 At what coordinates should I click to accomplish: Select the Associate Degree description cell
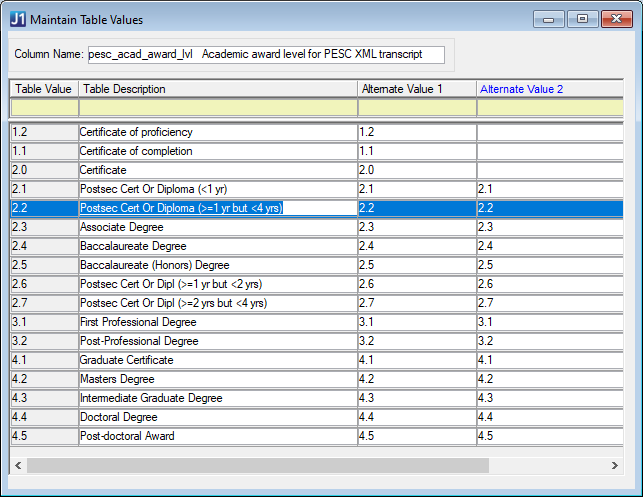click(217, 227)
